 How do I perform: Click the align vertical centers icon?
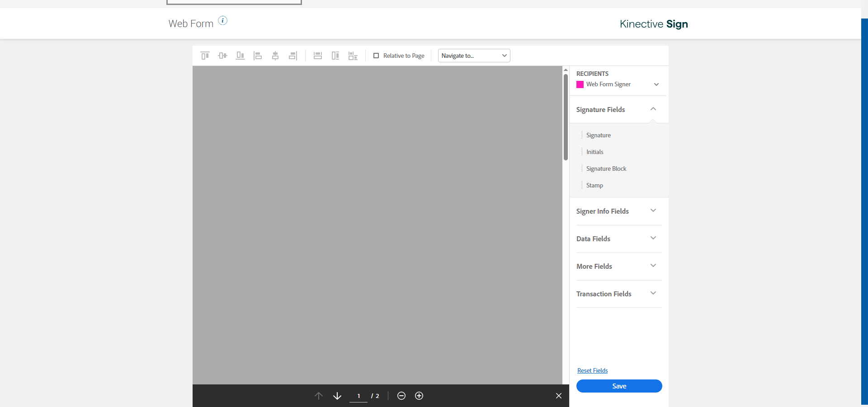[x=222, y=56]
